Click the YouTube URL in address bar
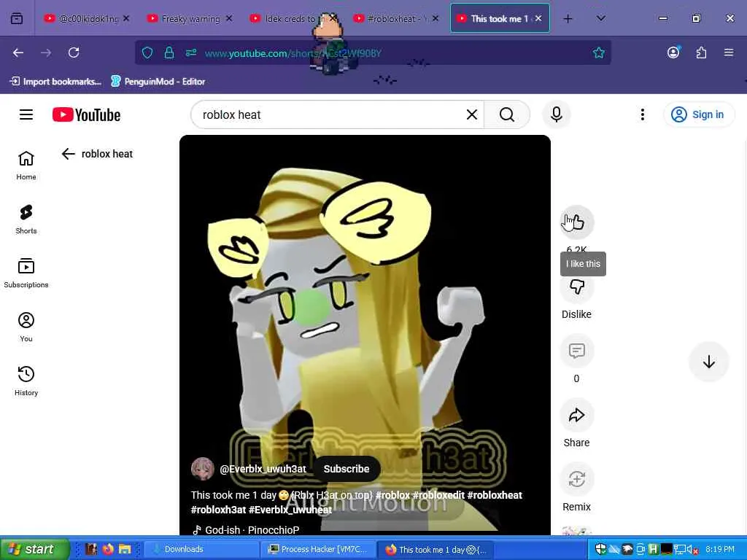 pos(293,53)
